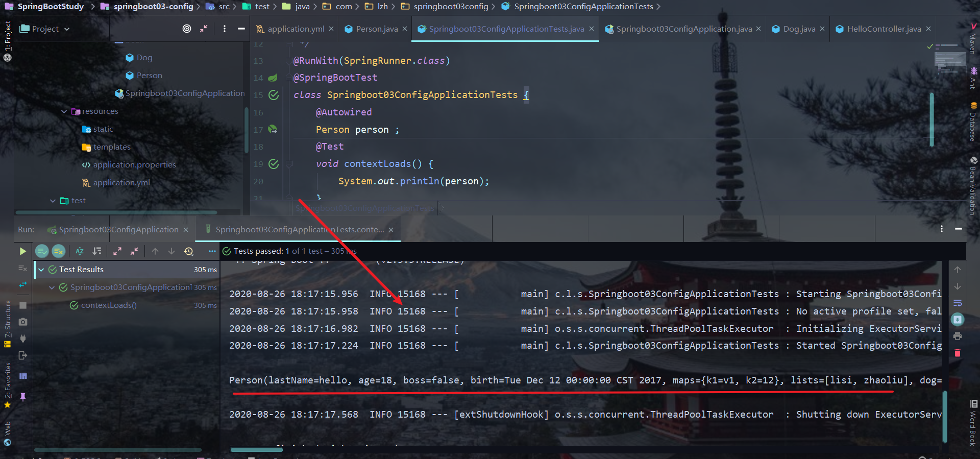980x459 pixels.
Task: Open the test history dropdown
Action: (189, 251)
